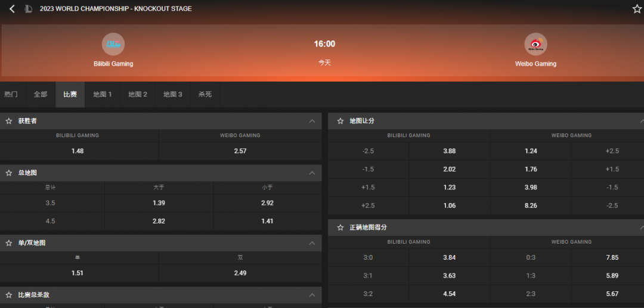Pick correct score 3:0 at 3.84
The width and height of the screenshot is (644, 308).
pos(450,257)
